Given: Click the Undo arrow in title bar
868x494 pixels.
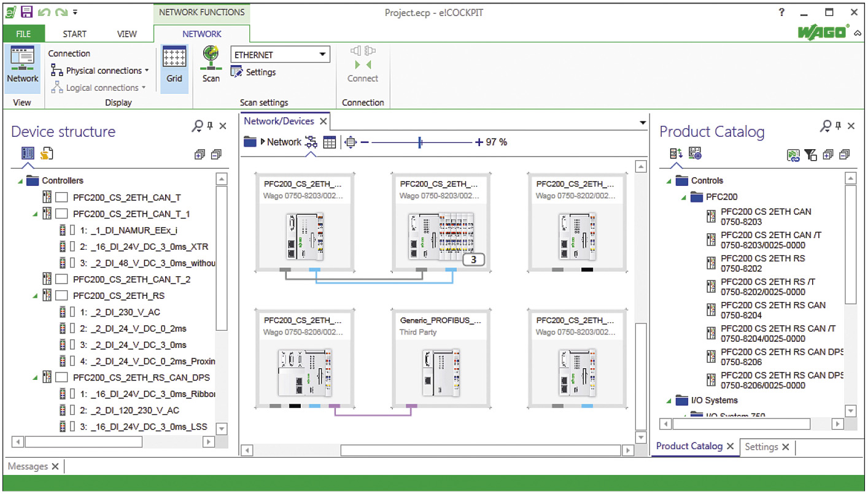Looking at the screenshot, I should [x=44, y=12].
